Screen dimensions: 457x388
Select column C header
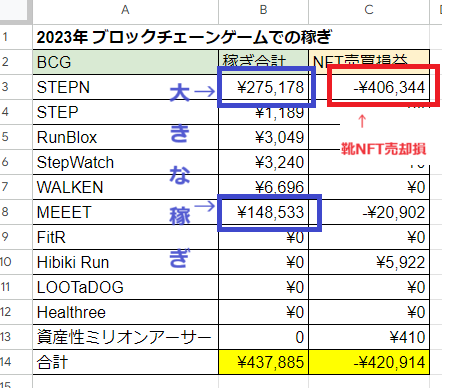click(369, 10)
